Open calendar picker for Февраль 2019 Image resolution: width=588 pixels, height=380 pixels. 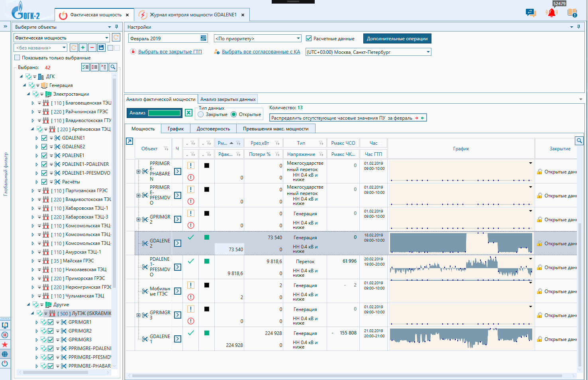coord(204,38)
